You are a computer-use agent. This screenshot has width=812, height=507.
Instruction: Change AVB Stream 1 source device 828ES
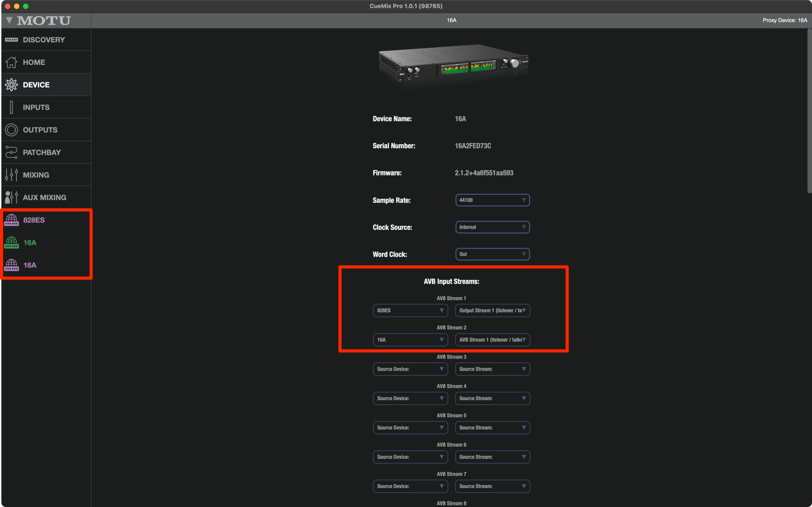[x=410, y=310]
